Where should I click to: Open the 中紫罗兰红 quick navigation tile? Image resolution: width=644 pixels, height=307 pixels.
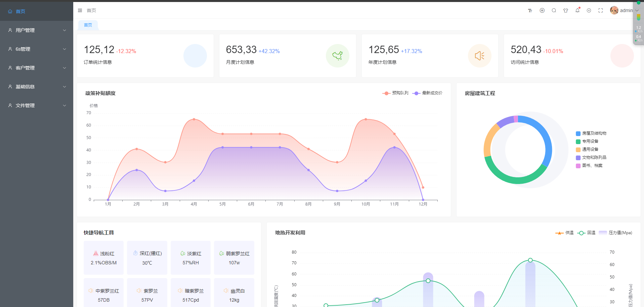[104, 293]
